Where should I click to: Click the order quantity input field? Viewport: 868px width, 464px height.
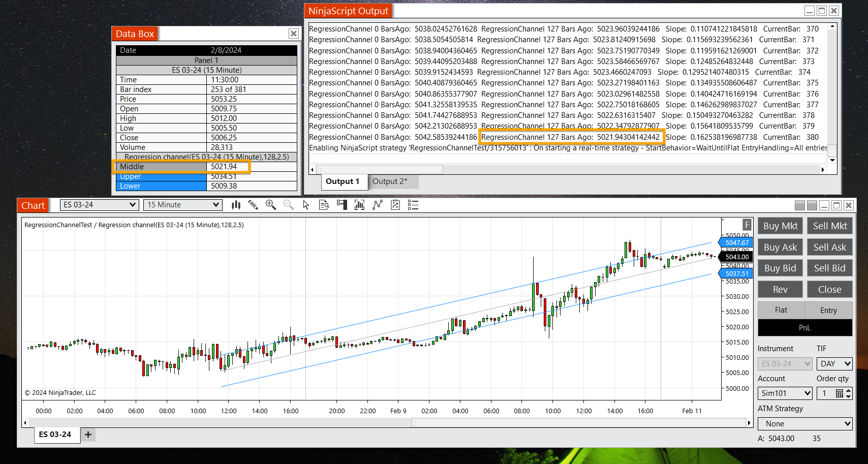coord(825,393)
